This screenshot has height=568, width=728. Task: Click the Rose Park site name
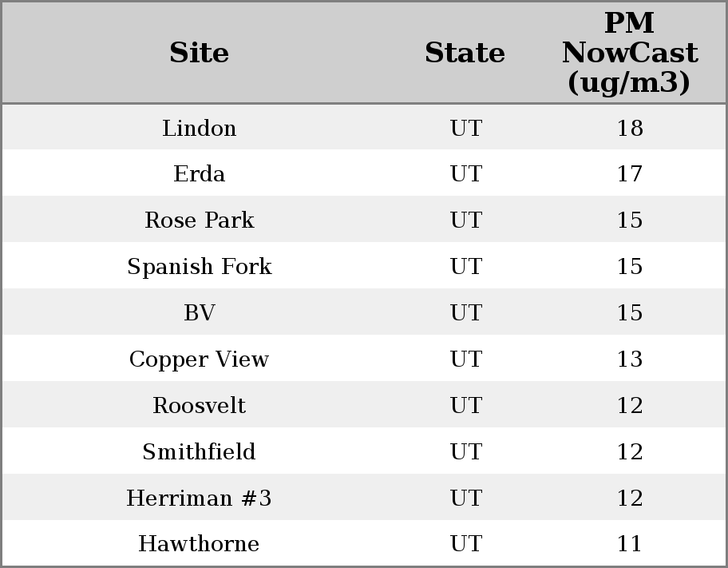point(199,220)
